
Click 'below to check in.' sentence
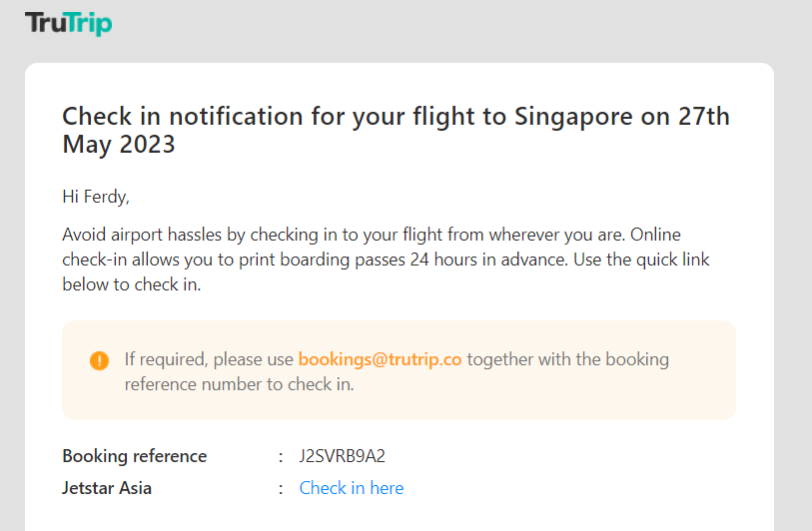(x=132, y=284)
